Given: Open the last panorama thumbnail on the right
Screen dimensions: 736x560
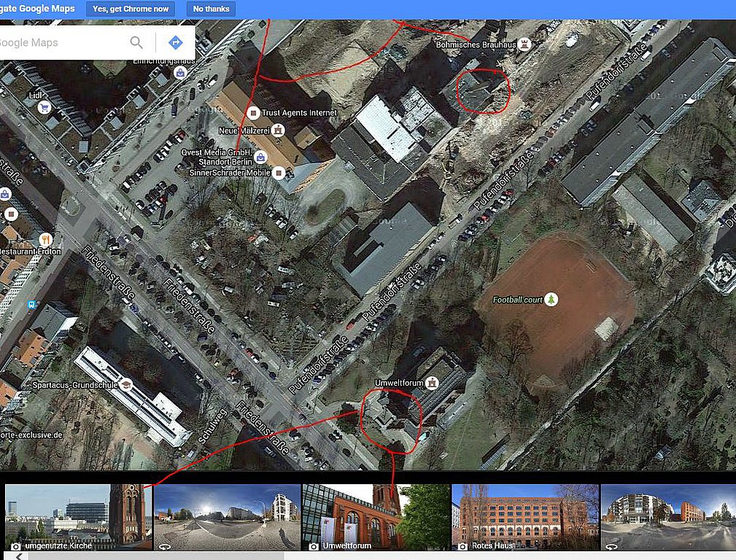Looking at the screenshot, I should [668, 517].
